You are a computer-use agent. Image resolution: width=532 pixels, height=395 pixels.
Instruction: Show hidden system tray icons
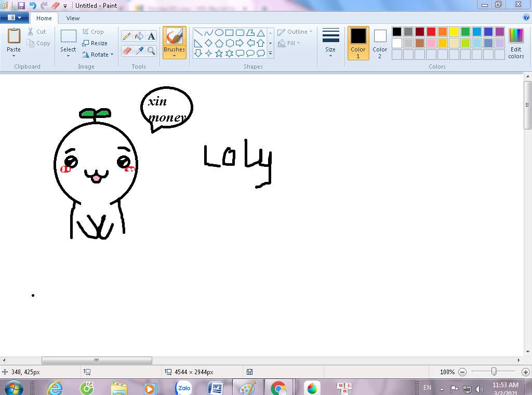[442, 389]
